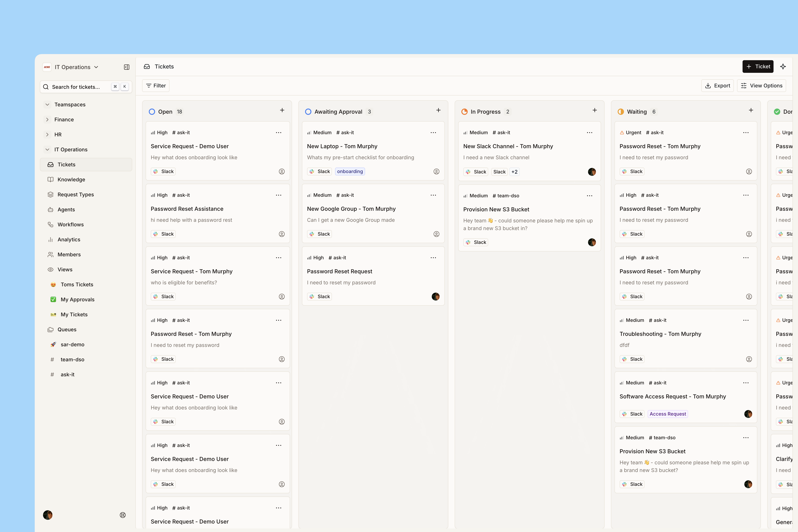798x532 pixels.
Task: Create a new Ticket button
Action: (758, 66)
